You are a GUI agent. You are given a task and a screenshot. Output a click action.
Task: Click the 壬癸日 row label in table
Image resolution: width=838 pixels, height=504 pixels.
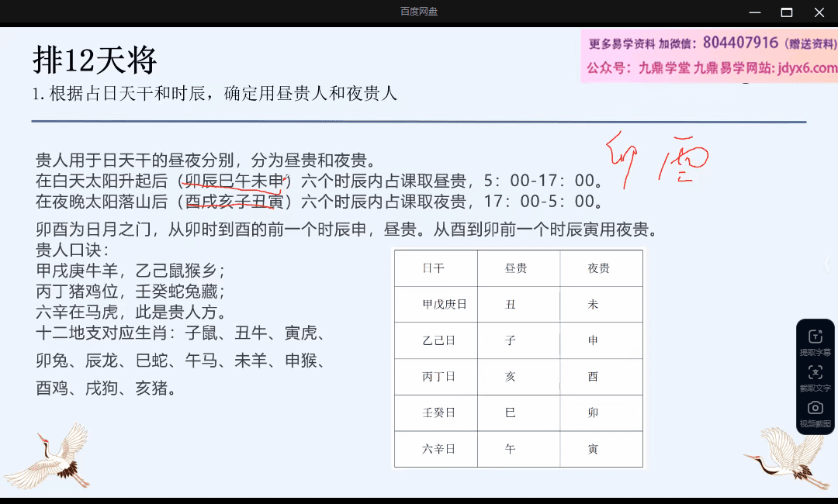(x=438, y=413)
